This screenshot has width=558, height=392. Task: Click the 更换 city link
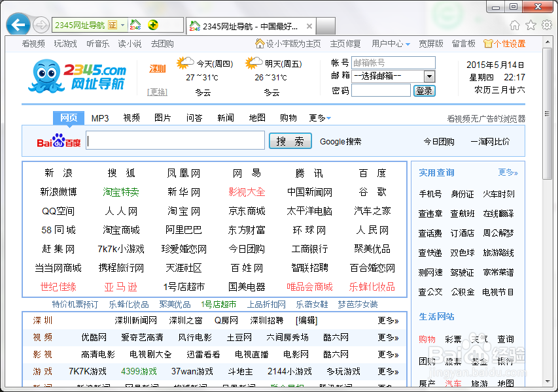157,92
